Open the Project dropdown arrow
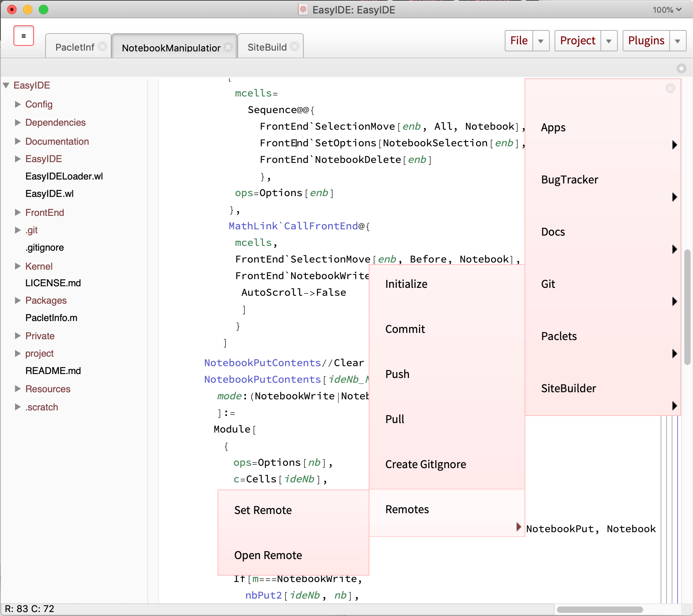This screenshot has width=693, height=616. (609, 41)
